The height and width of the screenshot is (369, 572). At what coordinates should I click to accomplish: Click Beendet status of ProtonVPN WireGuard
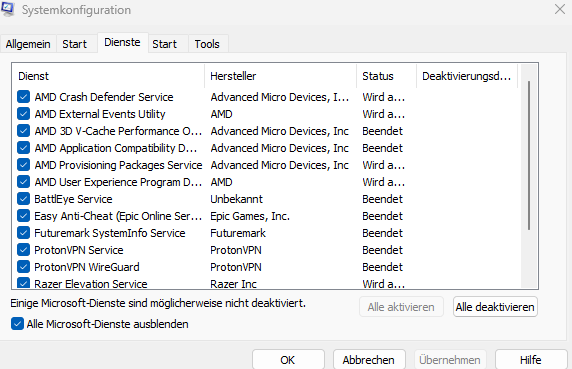[382, 267]
